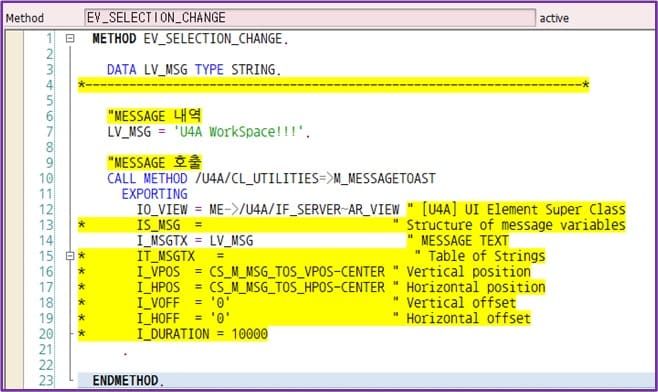The width and height of the screenshot is (658, 392).
Task: Click the '" MESSAGE TEXT' comment
Action: point(458,240)
